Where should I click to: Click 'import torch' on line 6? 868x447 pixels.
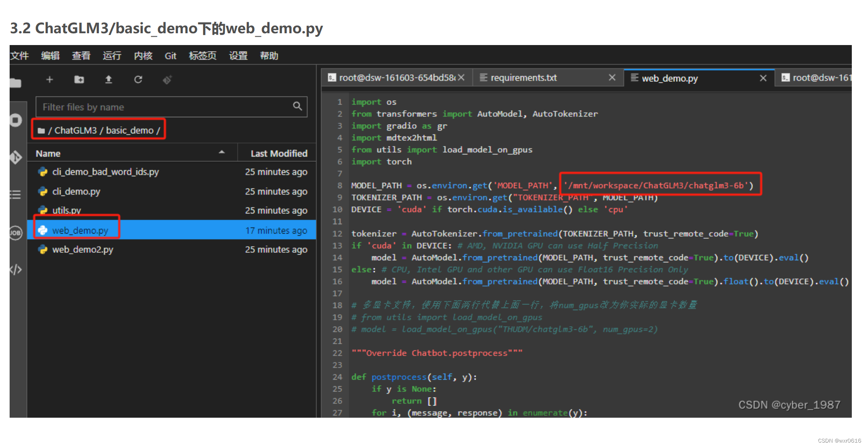381,162
